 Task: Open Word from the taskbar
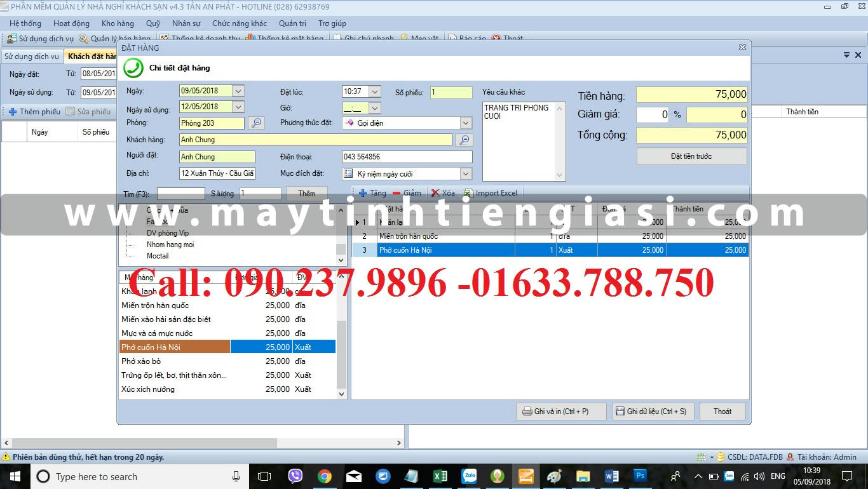(612, 476)
